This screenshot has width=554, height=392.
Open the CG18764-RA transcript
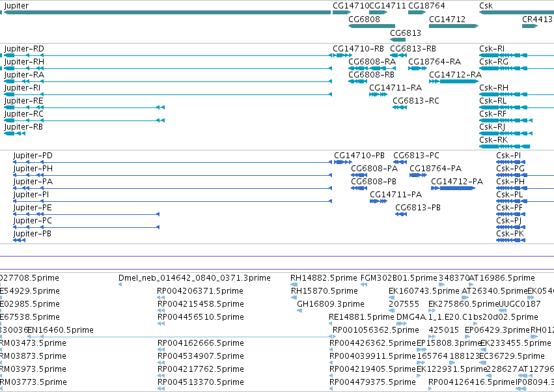pos(435,61)
